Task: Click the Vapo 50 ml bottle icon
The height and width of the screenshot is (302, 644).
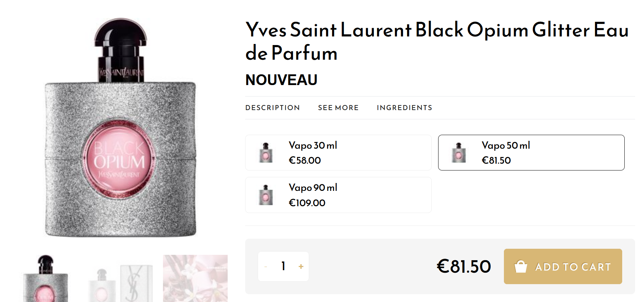Action: pos(459,153)
